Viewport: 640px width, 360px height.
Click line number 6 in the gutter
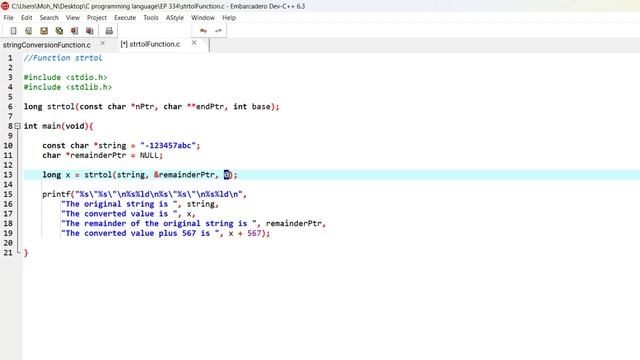(10, 107)
